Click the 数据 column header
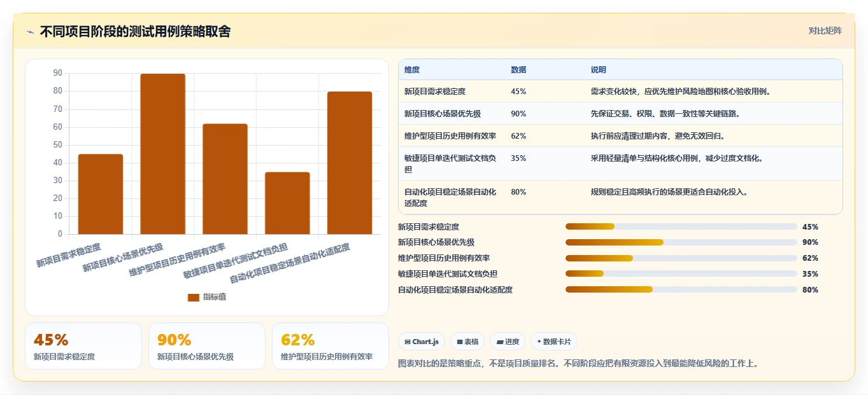 518,70
